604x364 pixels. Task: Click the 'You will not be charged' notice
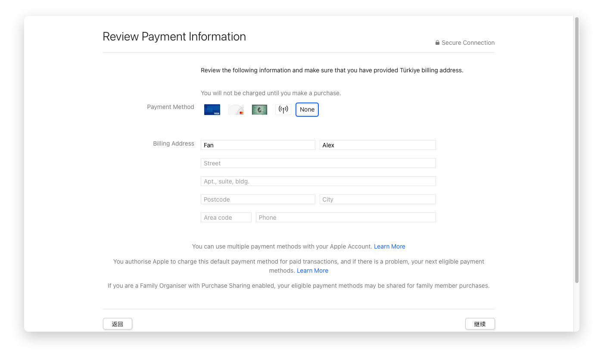[271, 93]
